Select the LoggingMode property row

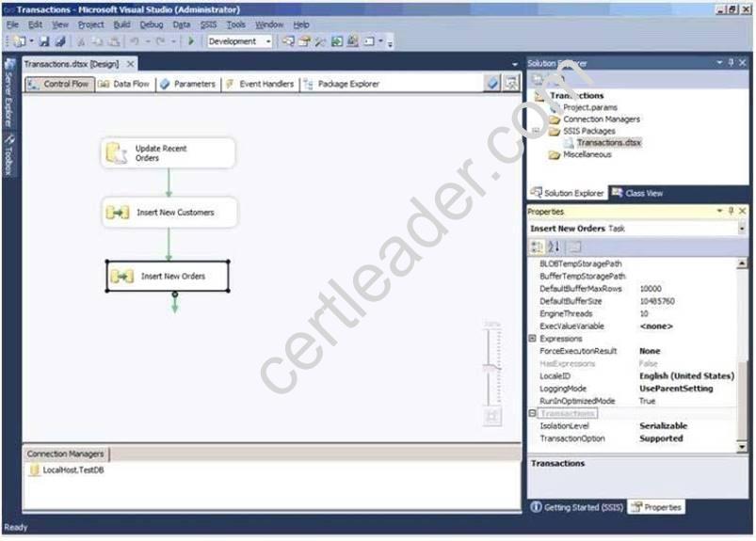[634, 389]
